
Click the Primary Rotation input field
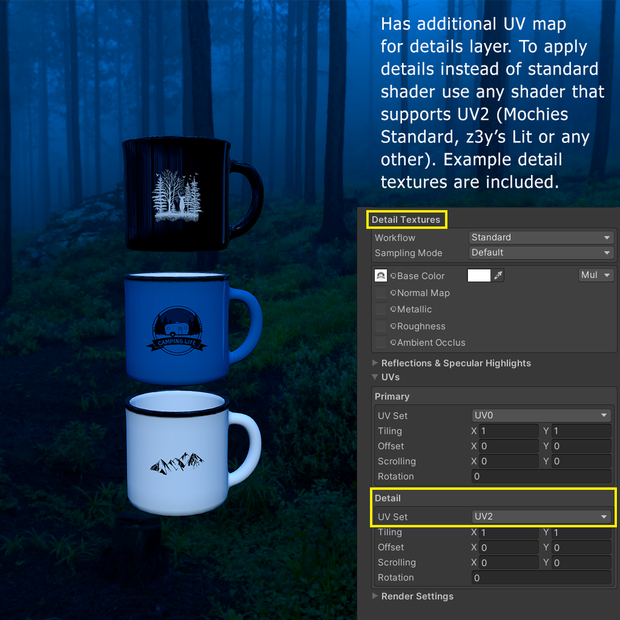(541, 476)
